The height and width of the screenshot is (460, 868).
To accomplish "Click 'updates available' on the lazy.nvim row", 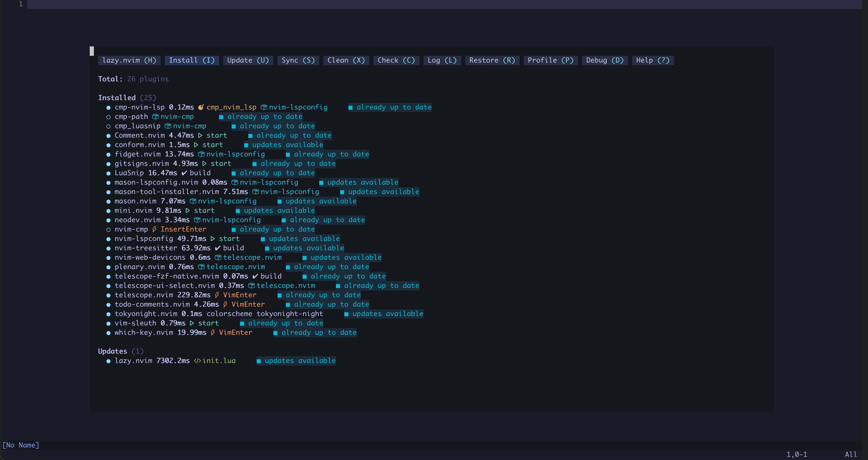I will (300, 361).
